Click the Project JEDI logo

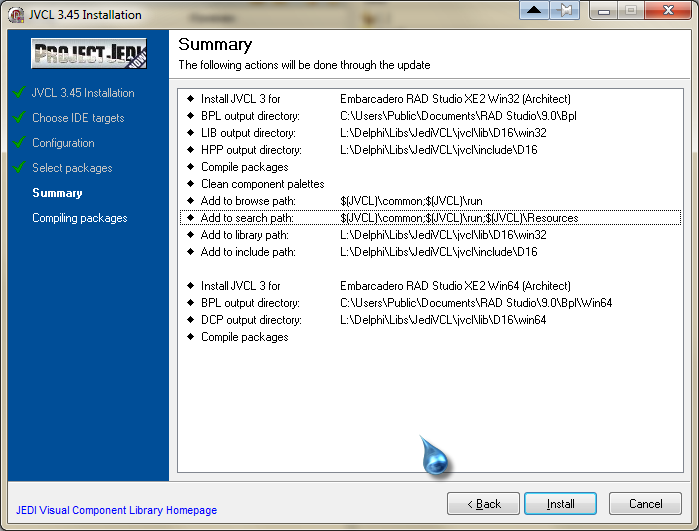89,54
